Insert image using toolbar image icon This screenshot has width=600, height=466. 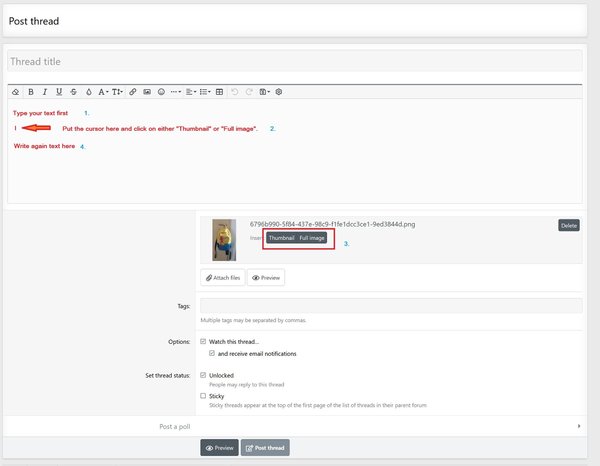click(147, 91)
